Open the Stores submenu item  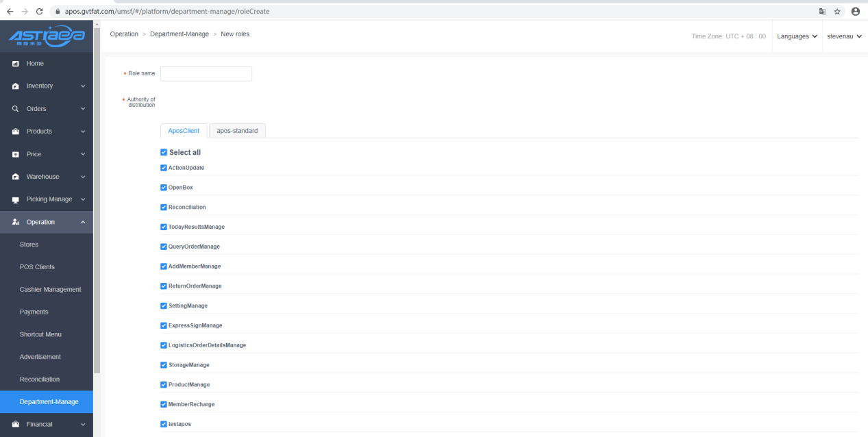[29, 245]
